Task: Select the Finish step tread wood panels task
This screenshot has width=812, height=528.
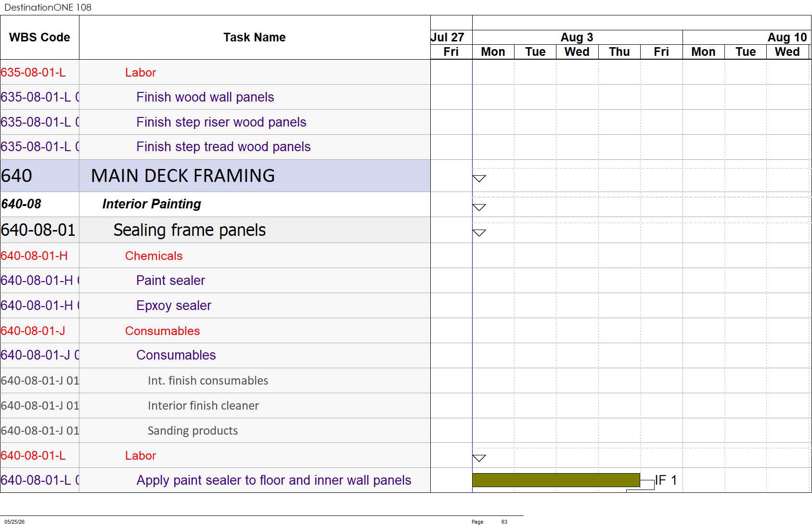Action: pos(223,147)
